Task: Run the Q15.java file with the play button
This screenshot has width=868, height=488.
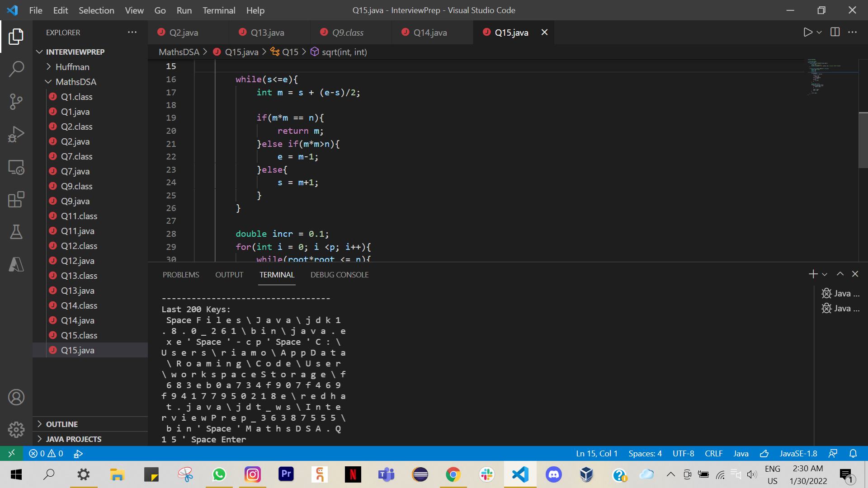Action: point(808,32)
